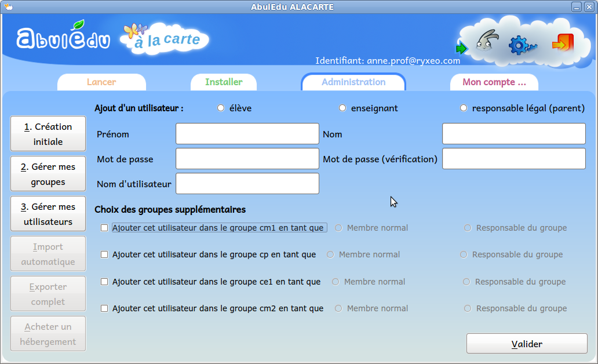Open "2. Gérer mes groupes" section
Screen dimensions: 598x364
48,174
